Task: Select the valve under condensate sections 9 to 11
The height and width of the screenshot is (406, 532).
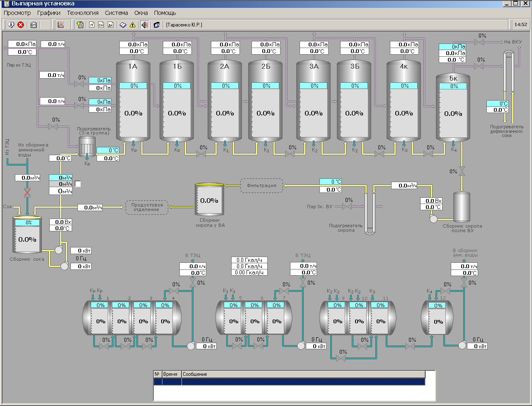Action: [x=341, y=358]
